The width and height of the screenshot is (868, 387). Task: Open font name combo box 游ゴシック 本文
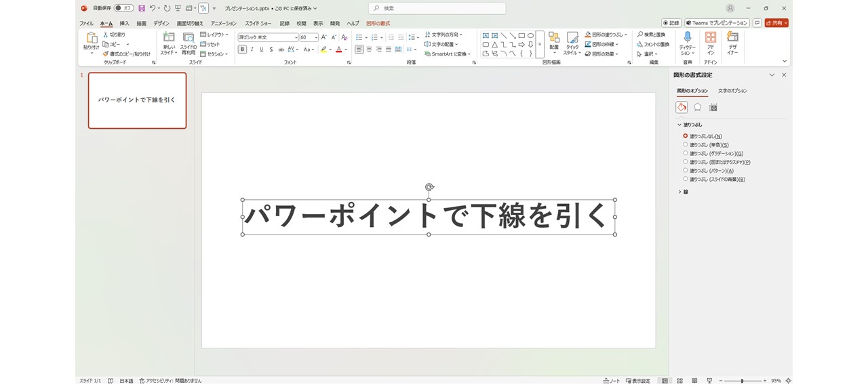[x=269, y=37]
